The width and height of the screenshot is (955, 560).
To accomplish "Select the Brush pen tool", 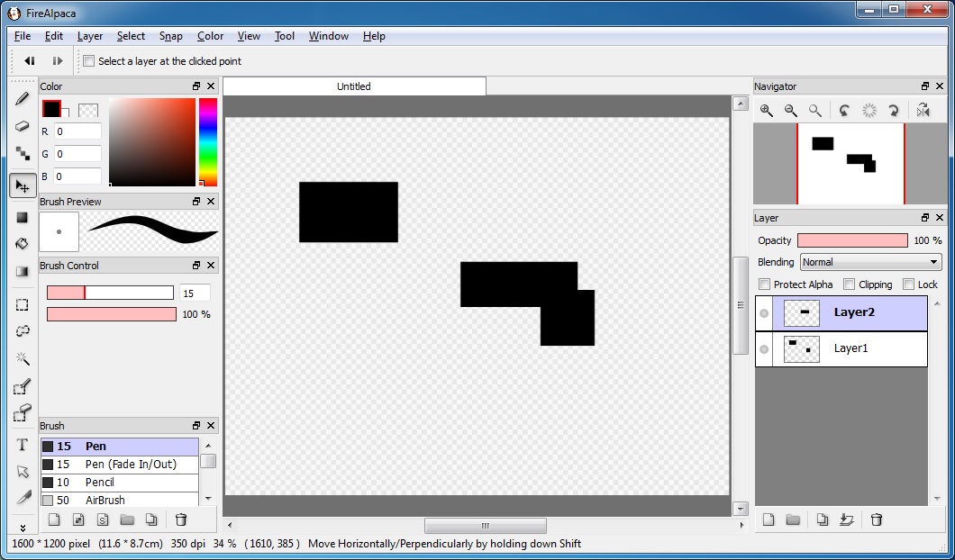I will click(x=23, y=99).
